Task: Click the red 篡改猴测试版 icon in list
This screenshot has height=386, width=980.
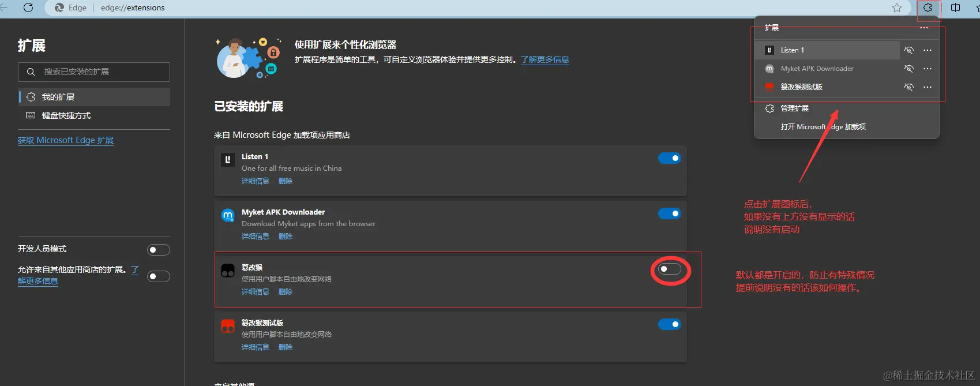Action: (x=228, y=326)
